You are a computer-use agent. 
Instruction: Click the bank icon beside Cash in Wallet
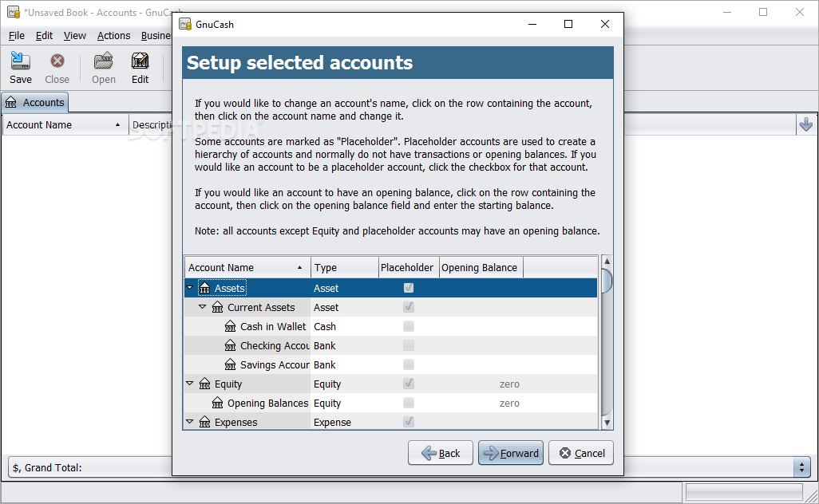coord(231,327)
